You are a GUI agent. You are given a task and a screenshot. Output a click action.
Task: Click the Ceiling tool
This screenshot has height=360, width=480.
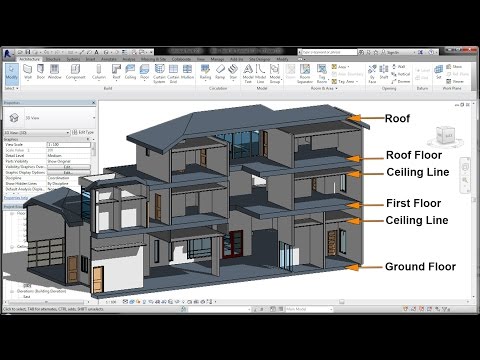[130, 72]
